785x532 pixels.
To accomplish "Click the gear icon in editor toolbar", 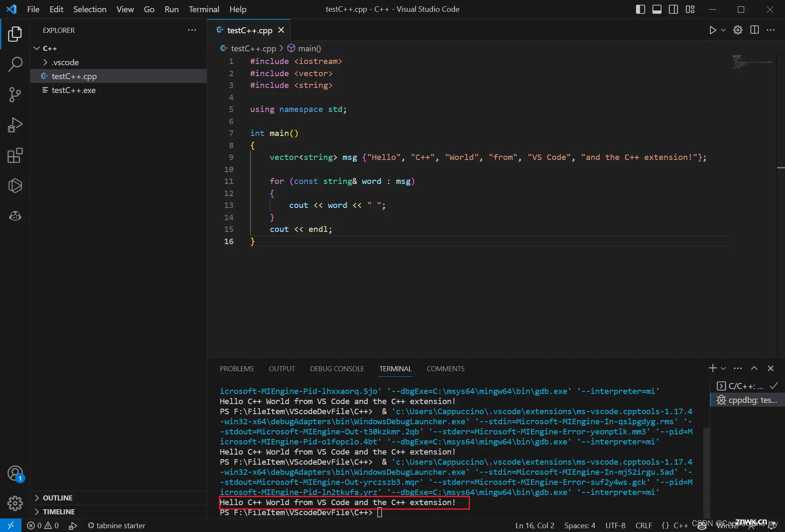I will pyautogui.click(x=738, y=30).
